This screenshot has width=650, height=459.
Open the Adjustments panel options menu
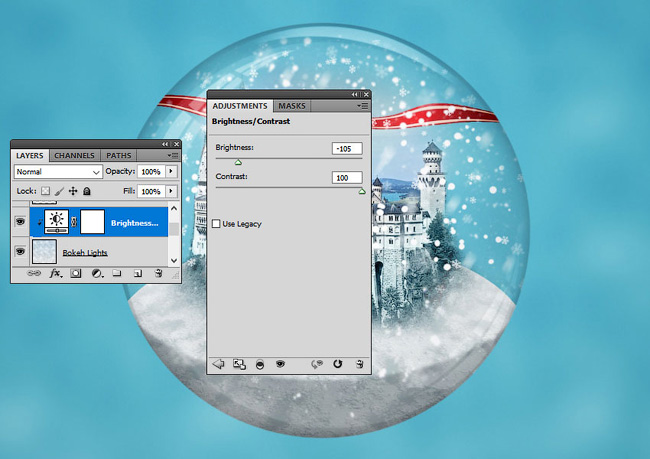click(x=363, y=106)
